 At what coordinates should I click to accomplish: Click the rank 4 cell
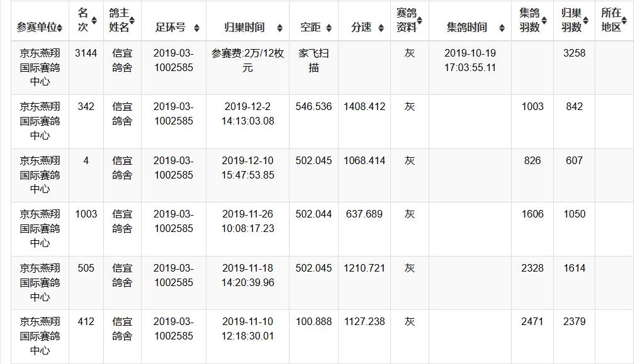click(86, 161)
